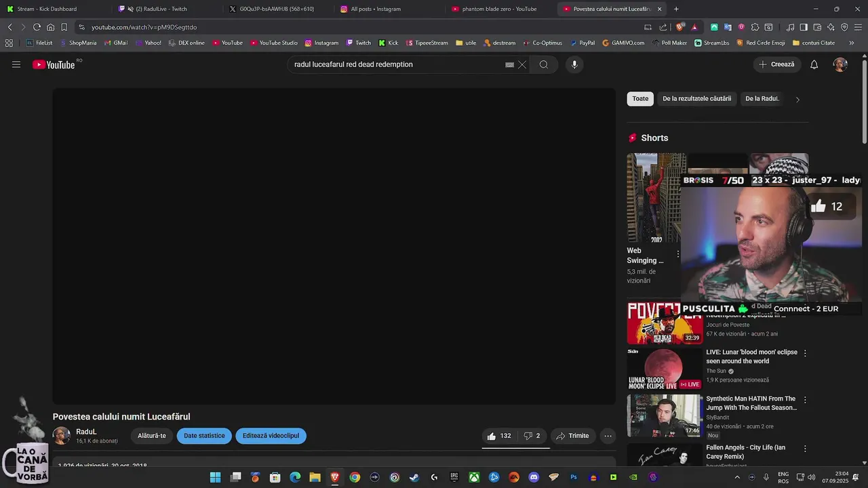The height and width of the screenshot is (488, 868).
Task: Switch to the All posts Instagram tab
Action: 389,9
